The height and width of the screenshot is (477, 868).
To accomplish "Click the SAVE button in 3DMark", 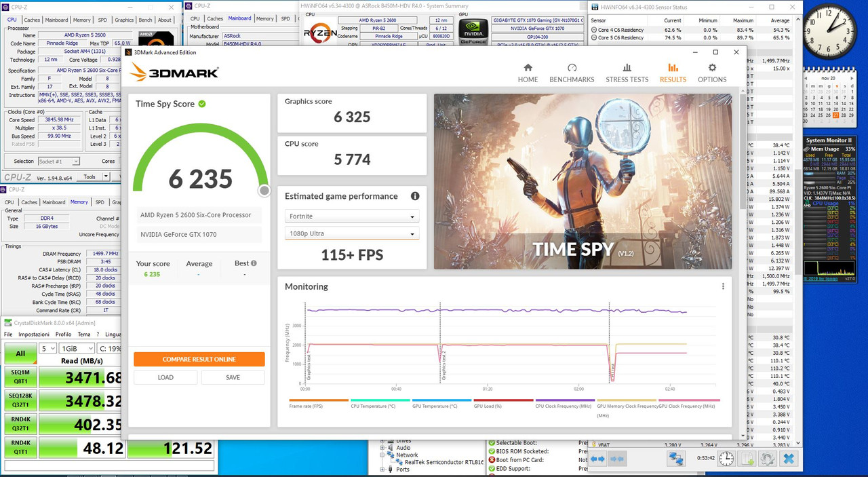I will coord(233,377).
